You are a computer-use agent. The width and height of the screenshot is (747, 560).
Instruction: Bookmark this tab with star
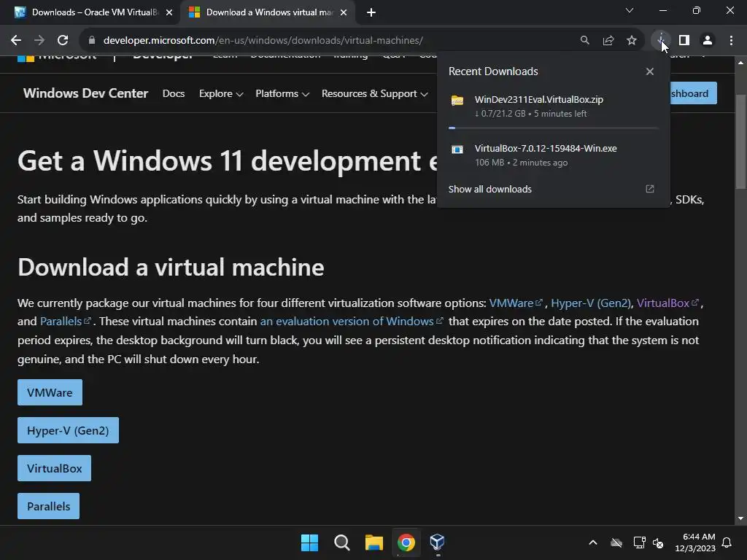tap(632, 41)
